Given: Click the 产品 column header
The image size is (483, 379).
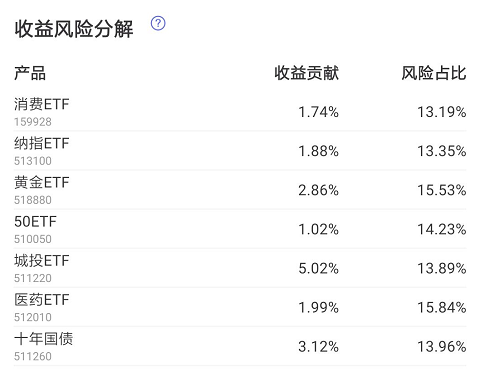Looking at the screenshot, I should [x=30, y=73].
